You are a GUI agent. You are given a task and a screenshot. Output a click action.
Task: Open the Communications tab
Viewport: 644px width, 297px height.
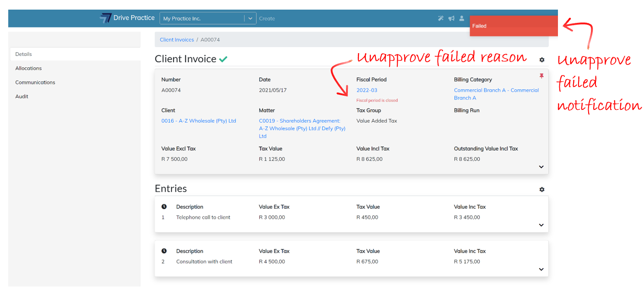35,82
